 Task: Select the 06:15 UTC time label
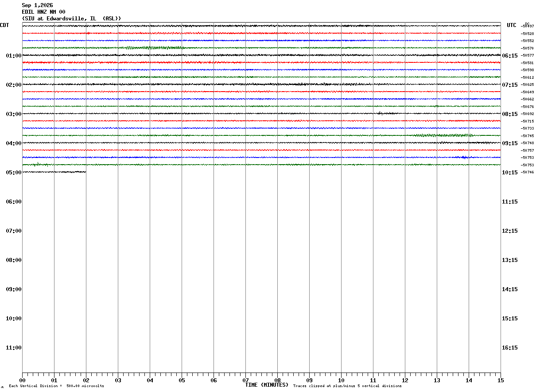coord(510,56)
